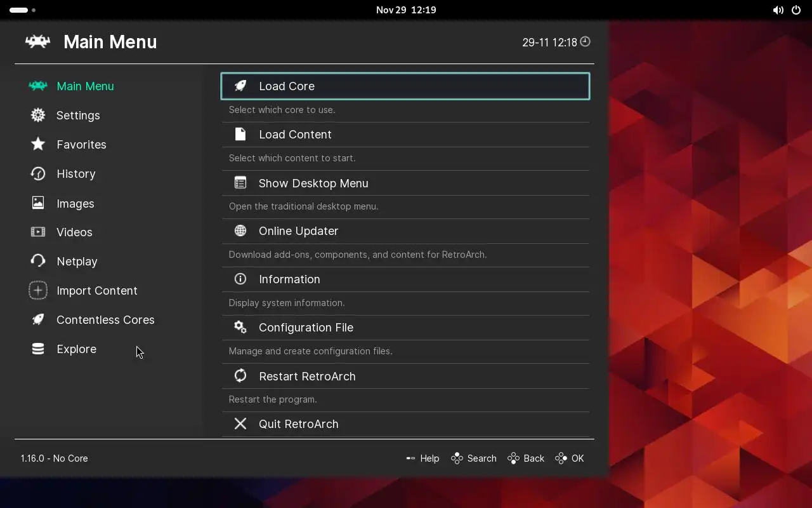Click the Videos film icon
The width and height of the screenshot is (812, 508).
(38, 232)
